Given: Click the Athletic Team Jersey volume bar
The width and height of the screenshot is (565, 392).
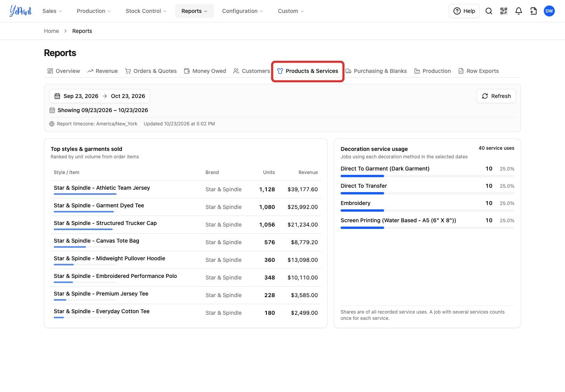Looking at the screenshot, I should 85,194.
